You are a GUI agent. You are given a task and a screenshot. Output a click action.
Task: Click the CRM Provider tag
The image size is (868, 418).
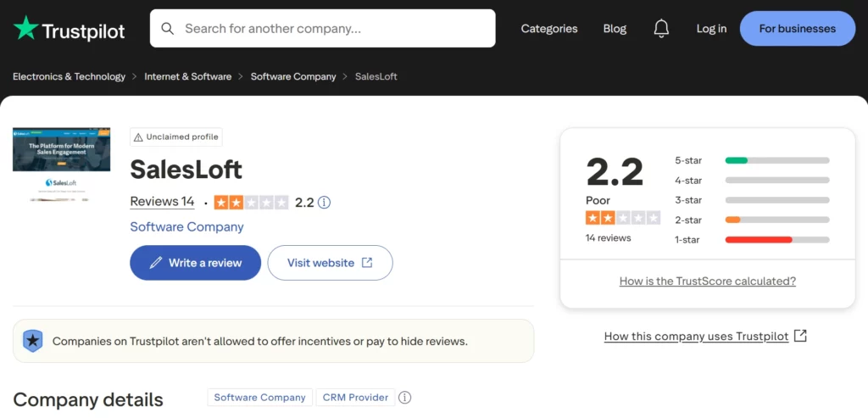355,398
